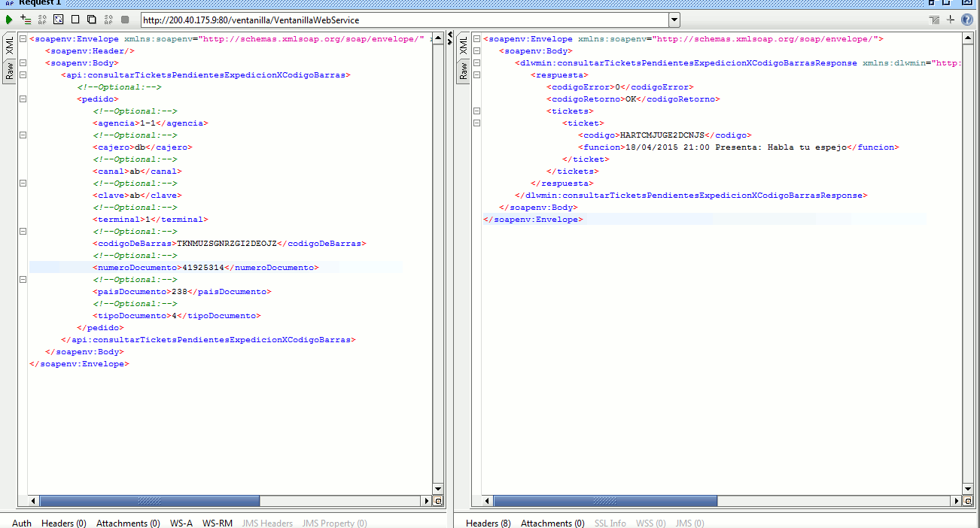Open the endpoint URL dropdown arrow
The height and width of the screenshot is (528, 980).
(674, 20)
